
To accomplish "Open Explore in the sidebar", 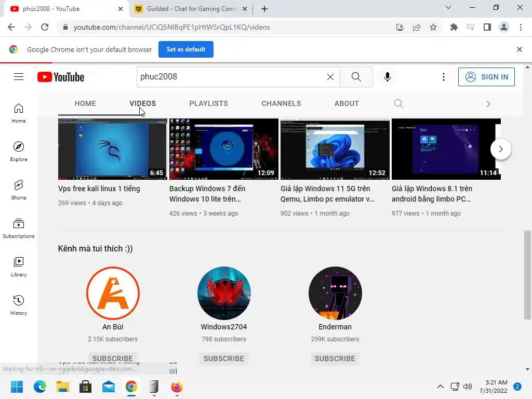I will pyautogui.click(x=19, y=152).
